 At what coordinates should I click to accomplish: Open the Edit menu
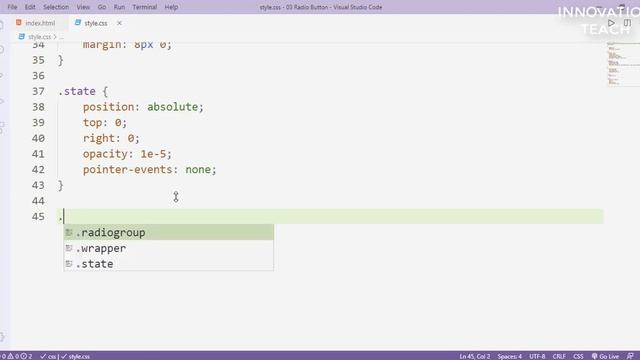(x=30, y=7)
